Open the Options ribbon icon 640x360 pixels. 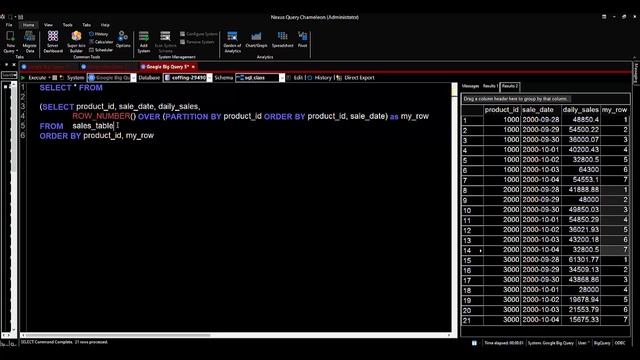(123, 40)
